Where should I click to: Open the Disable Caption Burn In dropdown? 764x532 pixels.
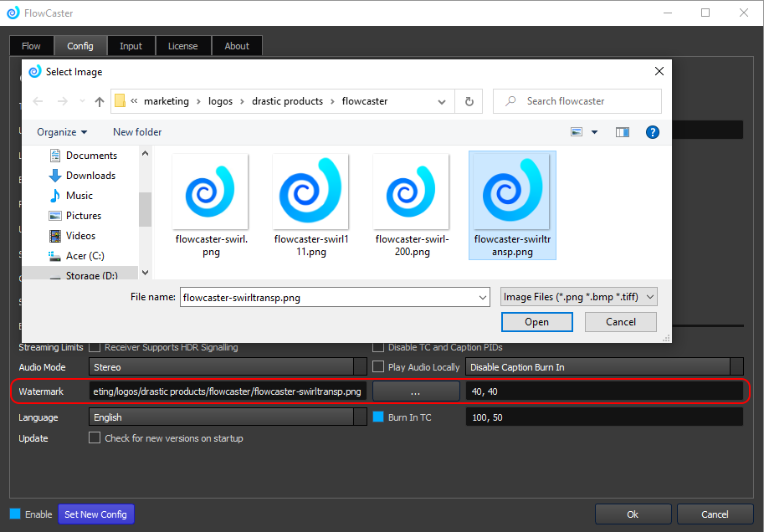point(604,367)
